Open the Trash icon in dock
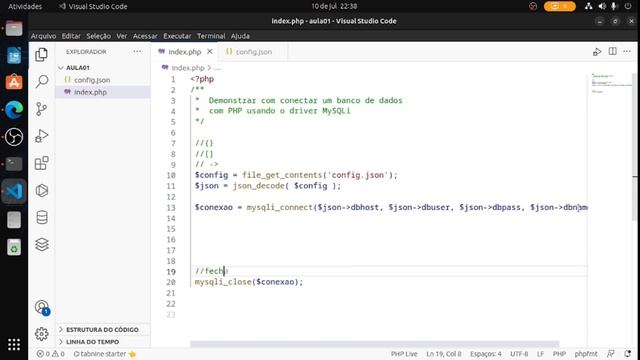 click(14, 247)
